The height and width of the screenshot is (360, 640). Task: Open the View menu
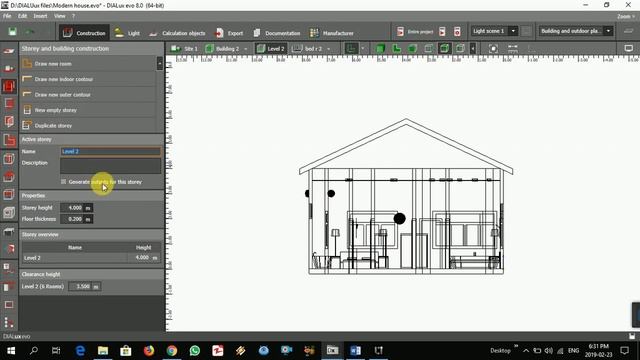(60, 16)
